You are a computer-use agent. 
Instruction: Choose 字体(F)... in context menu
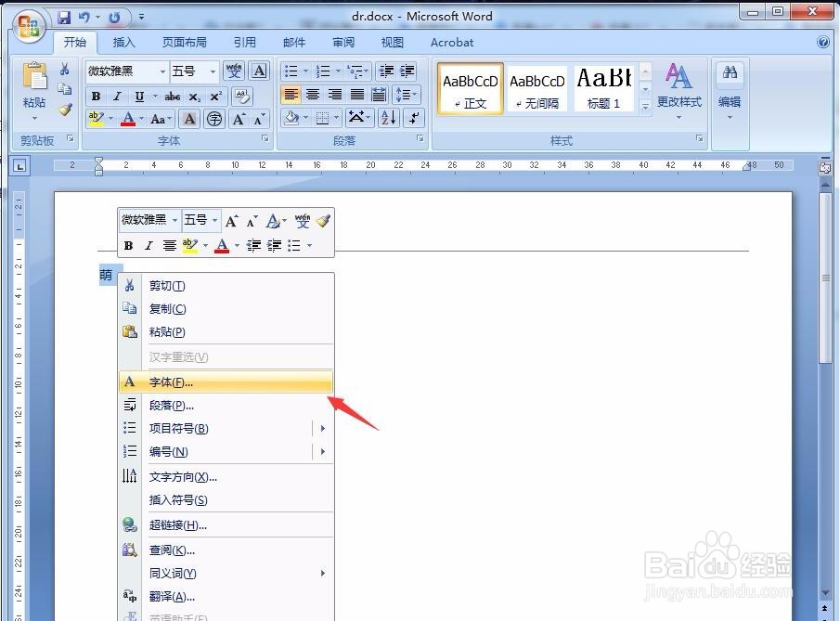click(x=226, y=382)
